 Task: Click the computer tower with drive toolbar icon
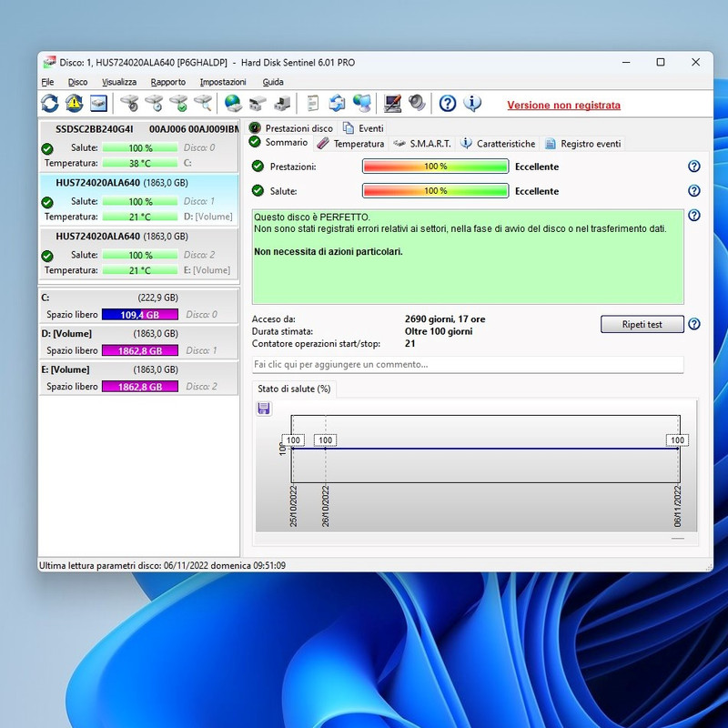282,103
